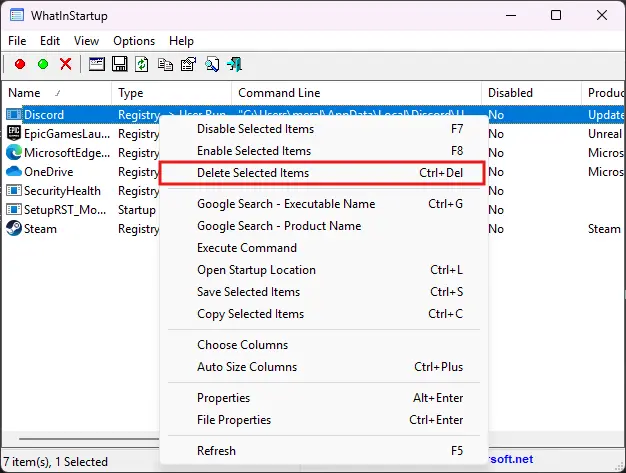
Task: Choose Delete Selected Items in context menu
Action: (323, 173)
